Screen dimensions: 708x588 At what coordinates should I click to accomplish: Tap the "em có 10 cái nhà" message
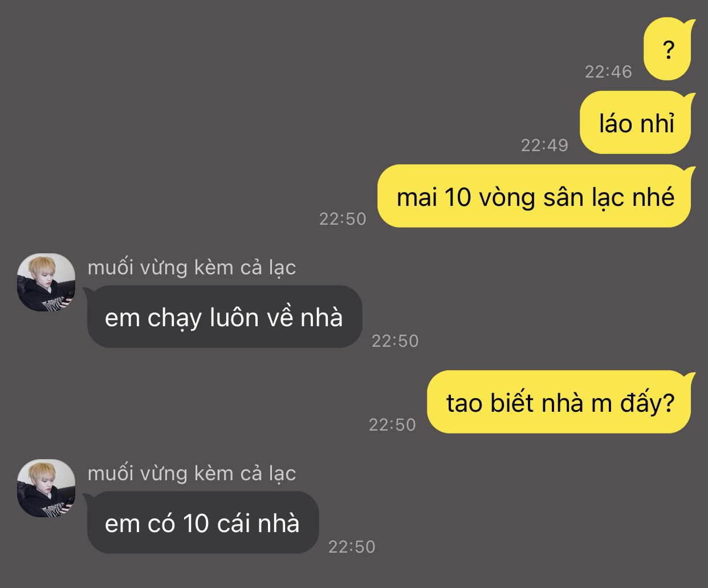click(202, 523)
